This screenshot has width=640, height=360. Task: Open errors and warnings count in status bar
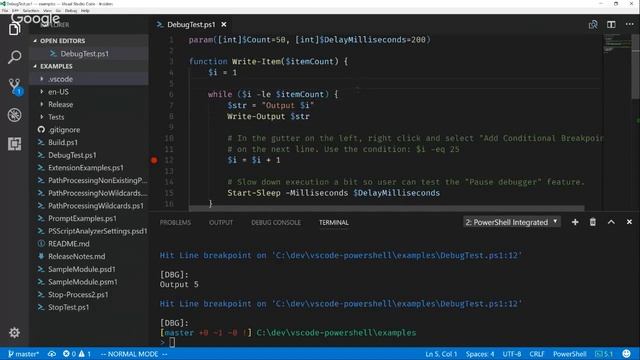click(x=77, y=354)
